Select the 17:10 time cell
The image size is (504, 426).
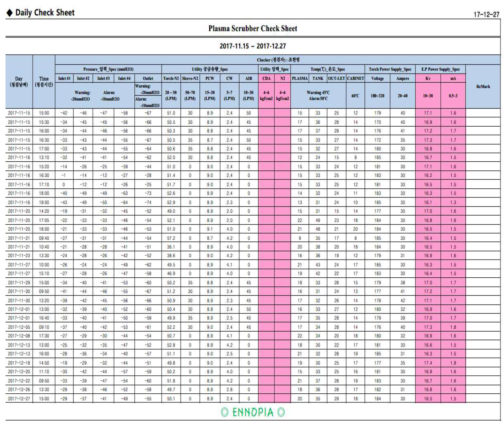click(44, 184)
